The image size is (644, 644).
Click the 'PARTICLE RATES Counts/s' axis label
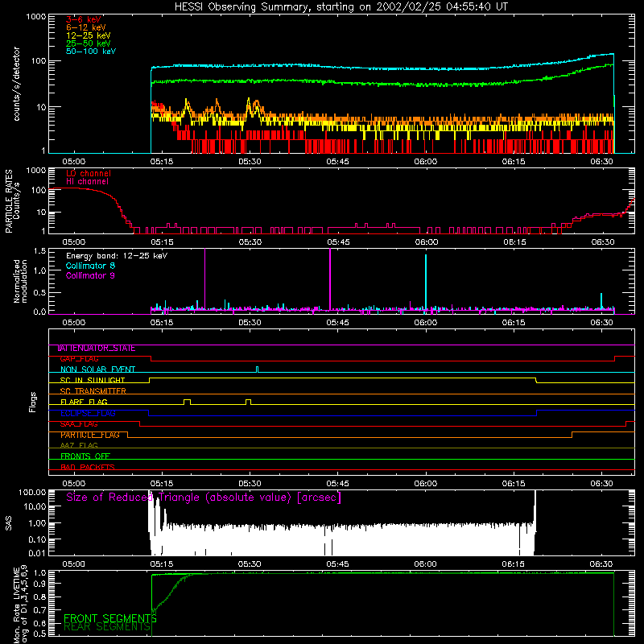[x=12, y=201]
